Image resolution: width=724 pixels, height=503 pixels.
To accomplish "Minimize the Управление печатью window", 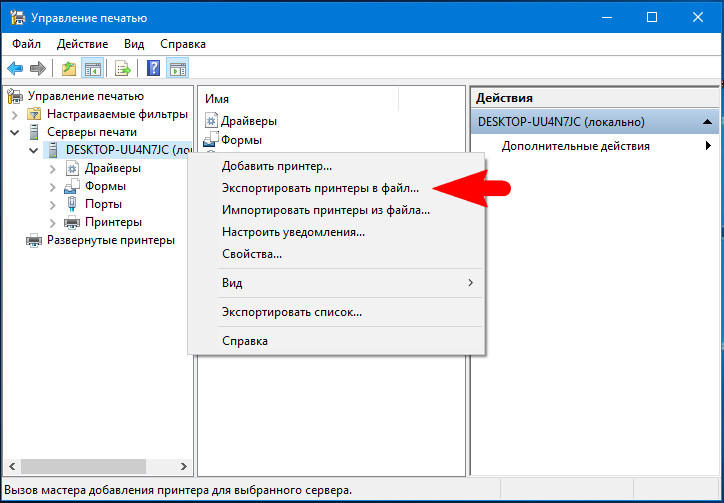I will point(608,17).
